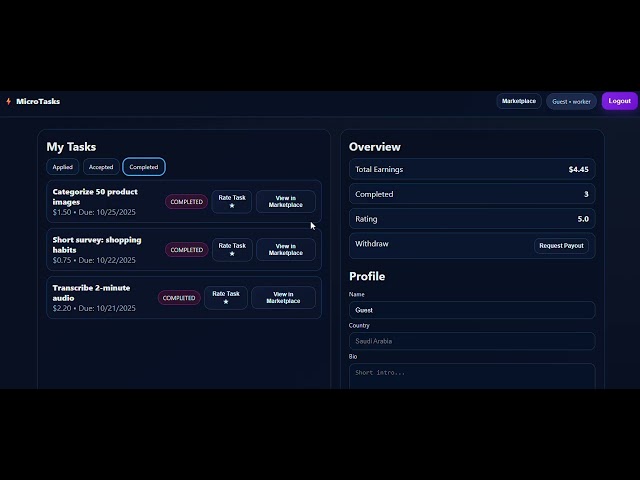Log out using the purple Logout button
This screenshot has width=640, height=480.
tap(620, 101)
